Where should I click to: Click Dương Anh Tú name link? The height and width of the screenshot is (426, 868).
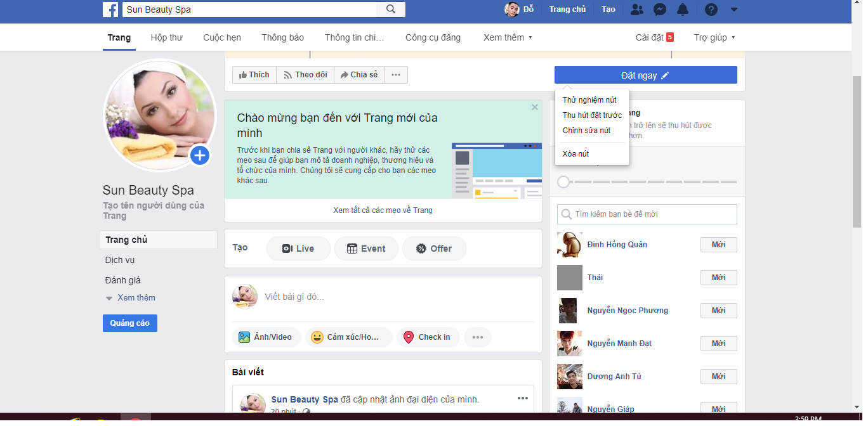click(x=614, y=377)
